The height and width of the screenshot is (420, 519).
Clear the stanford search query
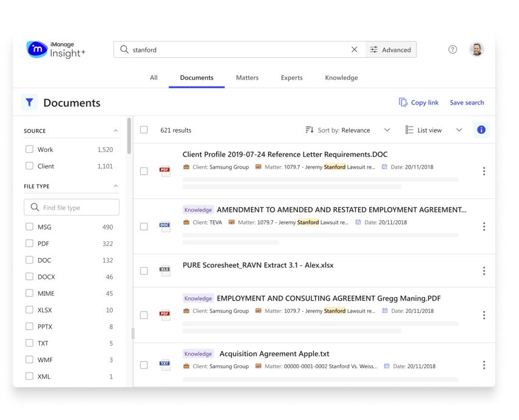(354, 49)
